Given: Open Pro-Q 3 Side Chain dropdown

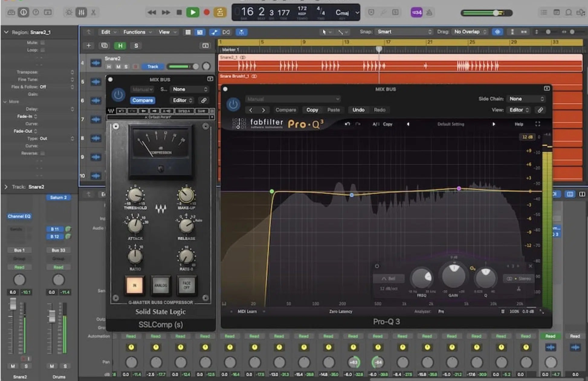Looking at the screenshot, I should click(526, 99).
